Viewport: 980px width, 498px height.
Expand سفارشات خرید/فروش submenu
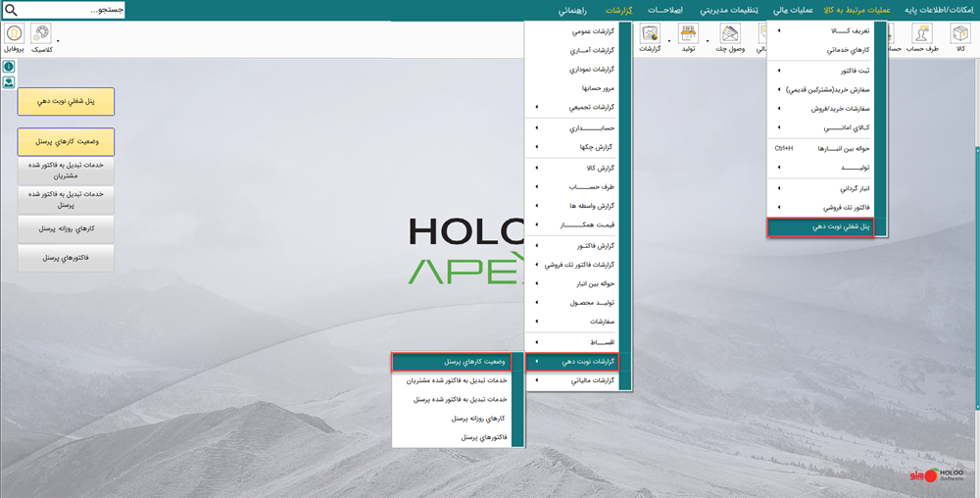click(819, 108)
